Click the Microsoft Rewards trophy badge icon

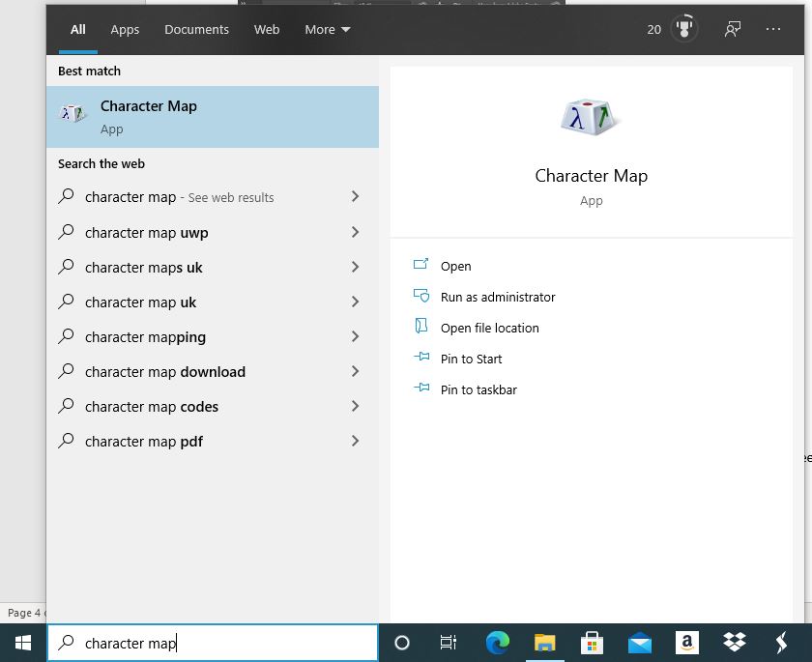point(684,29)
